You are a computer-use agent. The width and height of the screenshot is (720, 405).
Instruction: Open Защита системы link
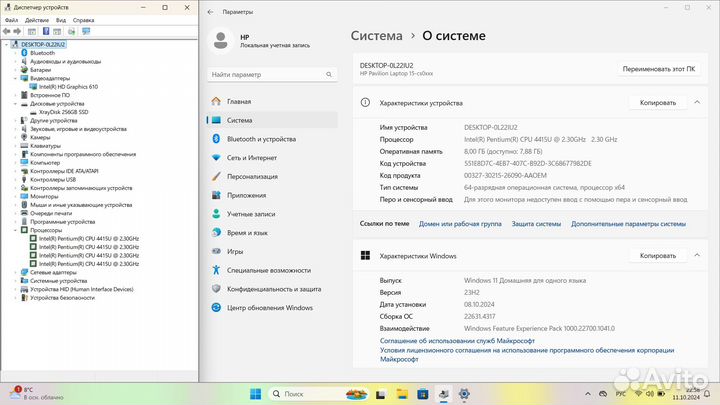(536, 224)
